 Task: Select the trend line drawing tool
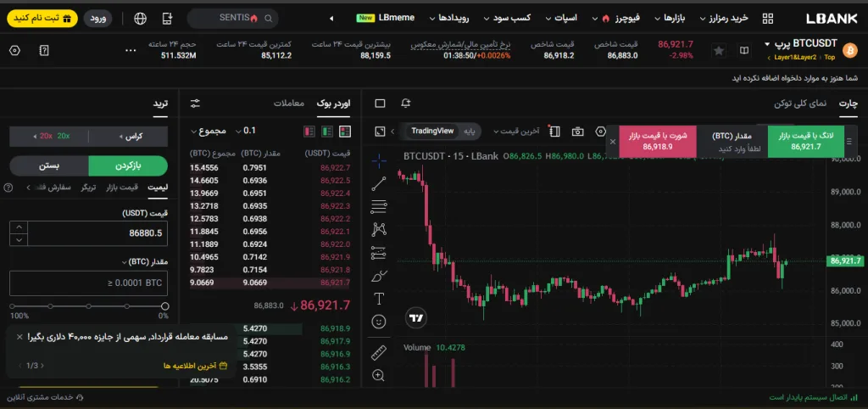click(x=379, y=182)
